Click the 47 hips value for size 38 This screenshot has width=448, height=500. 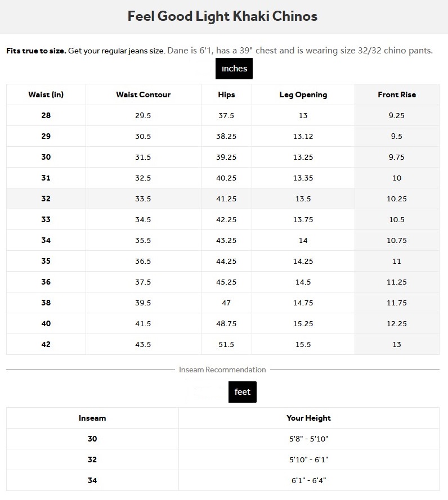226,303
